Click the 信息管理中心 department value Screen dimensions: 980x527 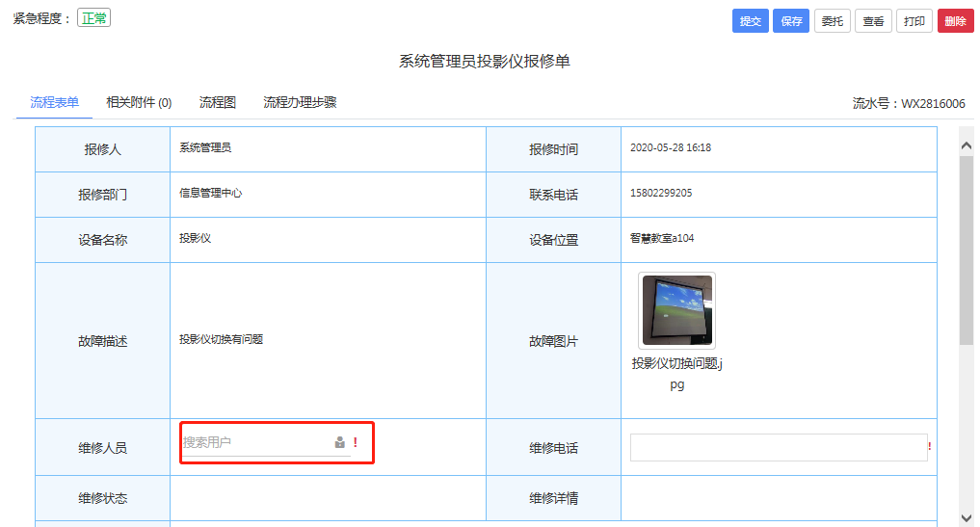click(x=211, y=194)
